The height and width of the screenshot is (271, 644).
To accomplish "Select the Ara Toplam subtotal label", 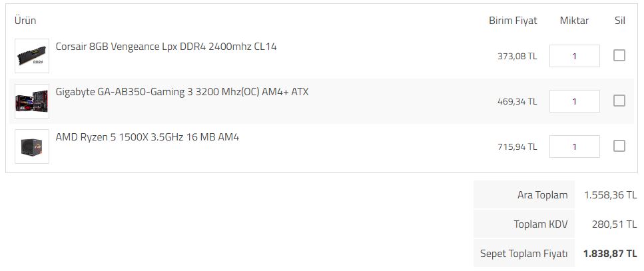I will (543, 195).
